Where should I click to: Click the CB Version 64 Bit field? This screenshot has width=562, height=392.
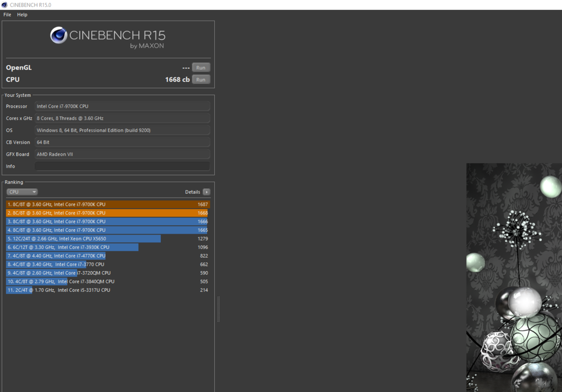(x=122, y=142)
